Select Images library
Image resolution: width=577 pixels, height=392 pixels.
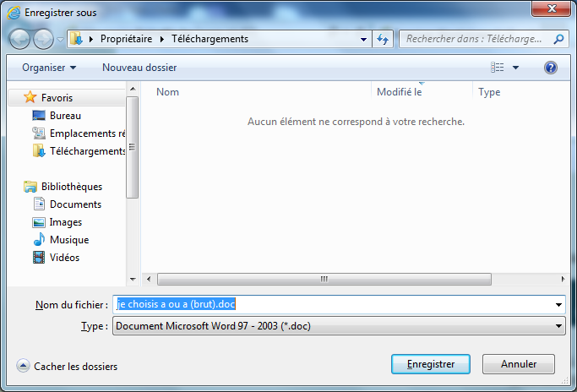click(x=66, y=222)
